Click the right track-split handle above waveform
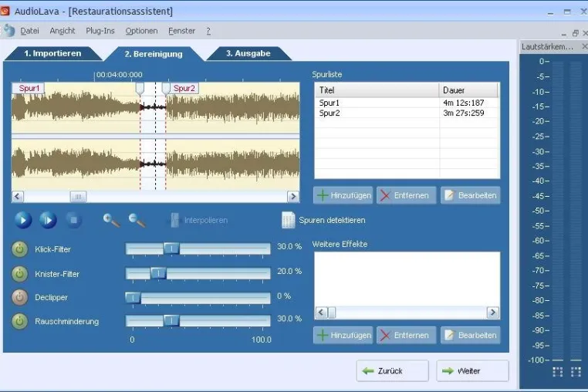Screen dimensions: 588x392 (166, 89)
